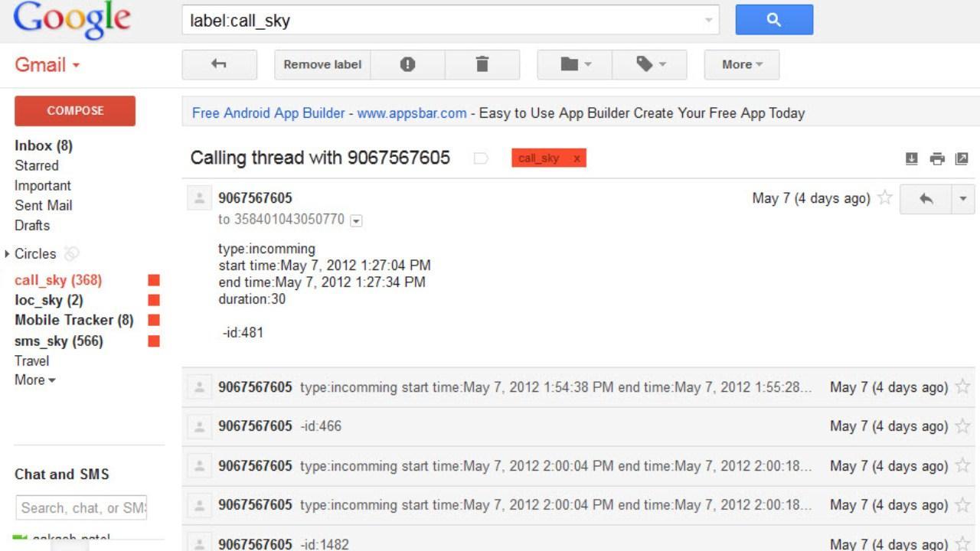Open Inbox (8)
The height and width of the screenshot is (551, 980).
tap(44, 145)
